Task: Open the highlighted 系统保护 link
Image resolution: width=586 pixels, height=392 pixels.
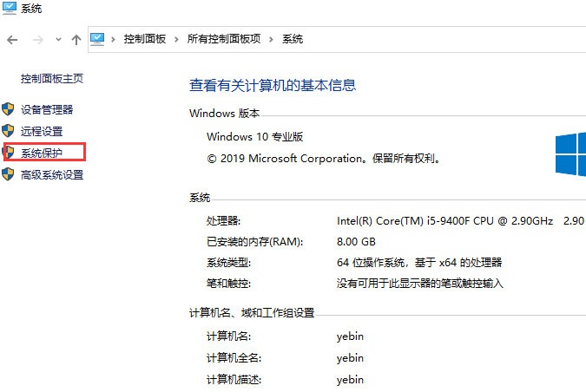Action: click(x=42, y=154)
